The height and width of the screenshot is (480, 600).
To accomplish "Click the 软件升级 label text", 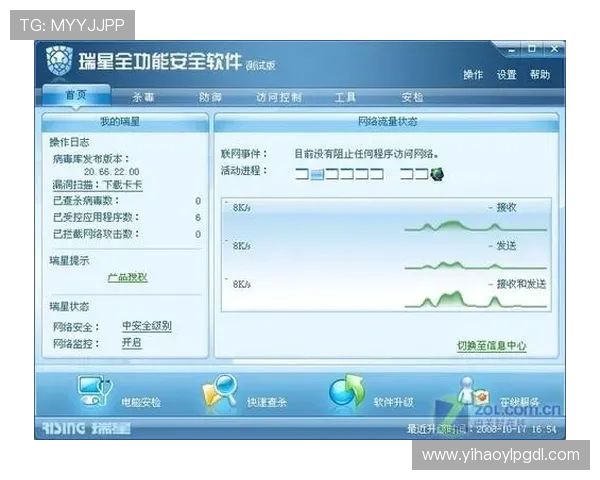I will point(393,402).
